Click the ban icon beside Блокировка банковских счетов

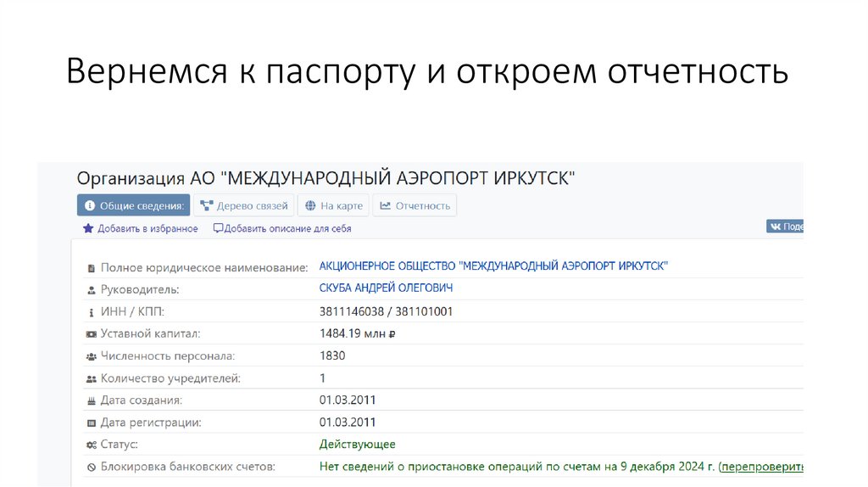click(92, 467)
